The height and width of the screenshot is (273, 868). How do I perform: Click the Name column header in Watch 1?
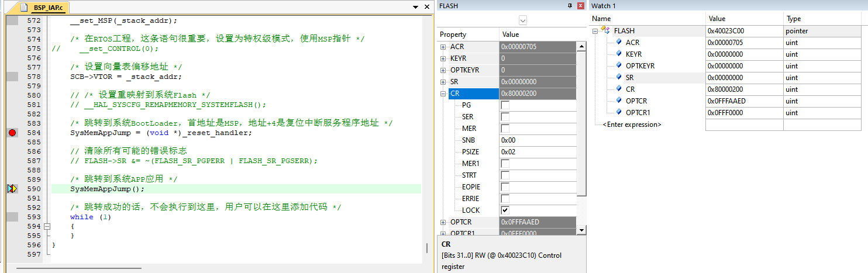647,19
